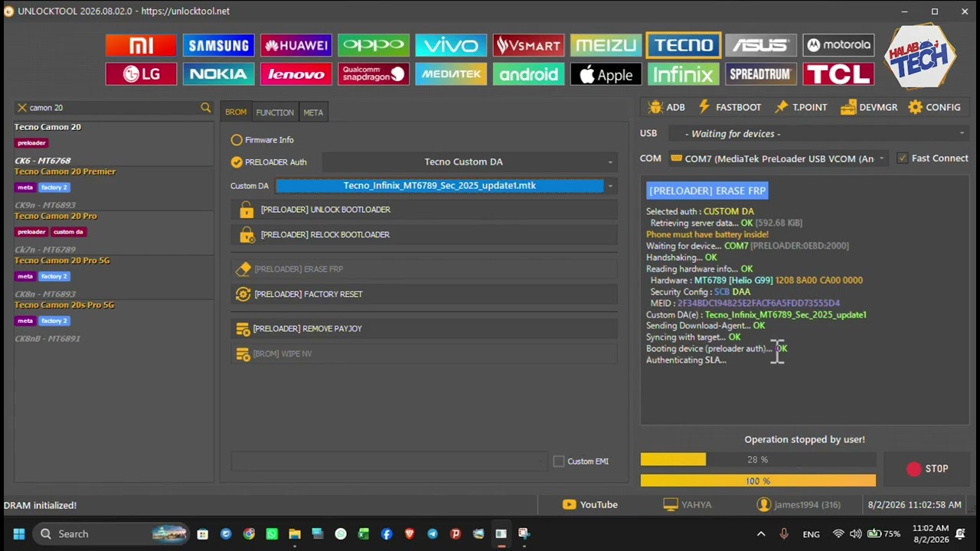The height and width of the screenshot is (551, 980).
Task: Open the generic Android section
Action: tap(528, 74)
